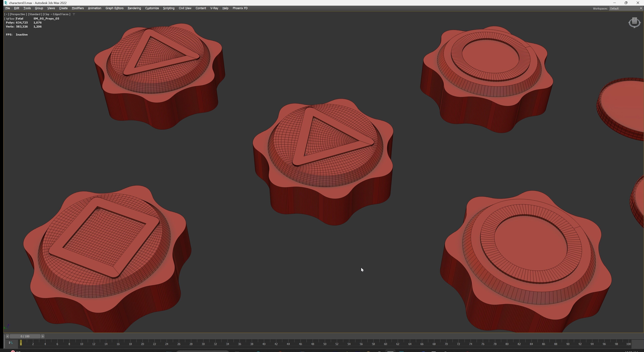Open the Rendering menu
The image size is (644, 352).
[134, 8]
